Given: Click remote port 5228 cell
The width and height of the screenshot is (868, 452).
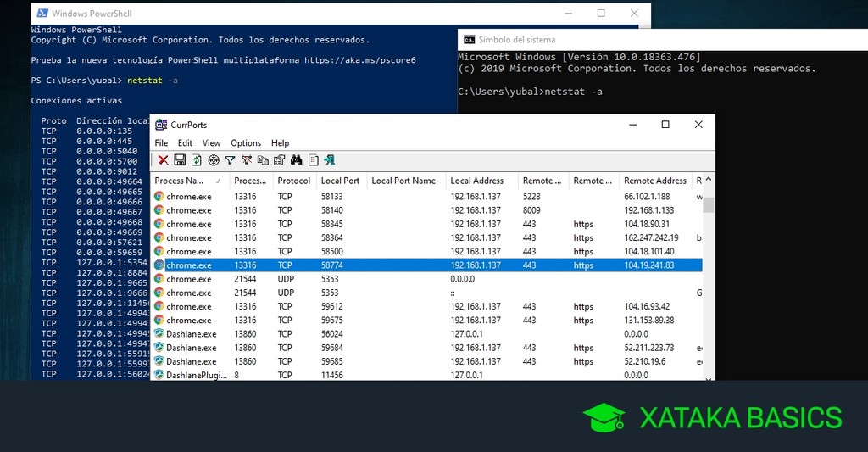Looking at the screenshot, I should (531, 196).
